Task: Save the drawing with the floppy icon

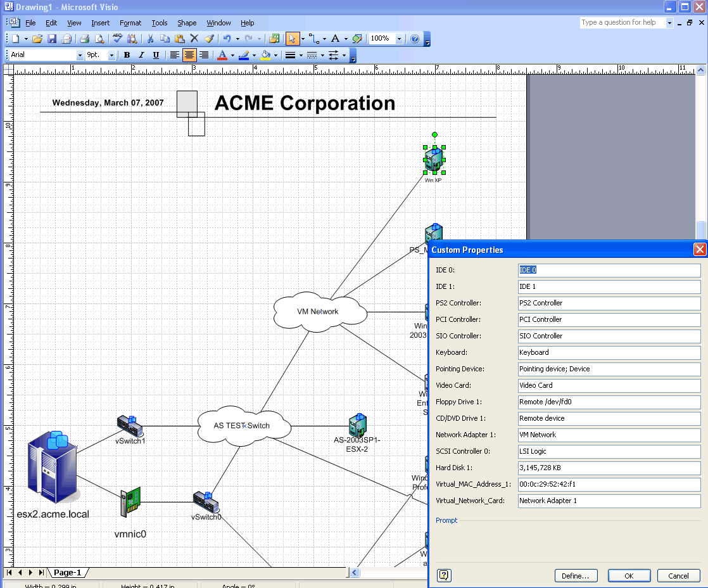Action: pyautogui.click(x=52, y=39)
